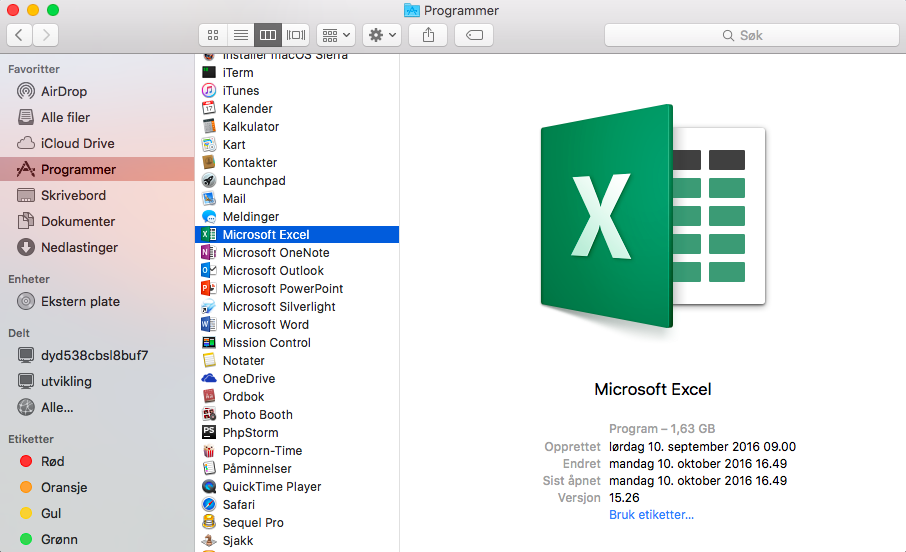Screen dimensions: 906x552
Task: Select Kalkulator app
Action: click(x=297, y=127)
